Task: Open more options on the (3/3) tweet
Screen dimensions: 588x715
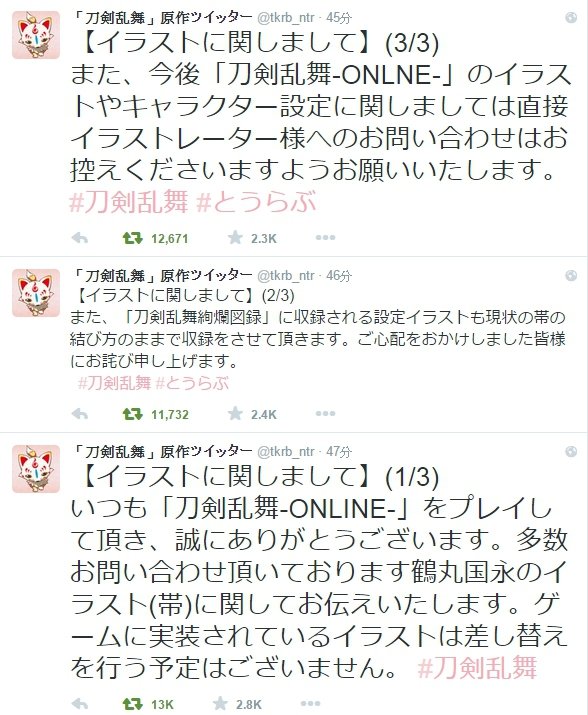Action: coord(325,238)
